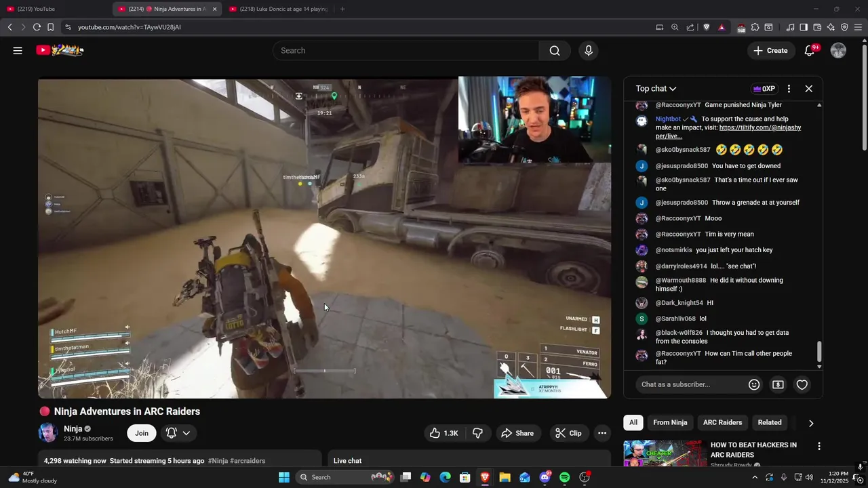The image size is (868, 488).
Task: Open Brave VPN shield icon
Action: pyautogui.click(x=844, y=27)
